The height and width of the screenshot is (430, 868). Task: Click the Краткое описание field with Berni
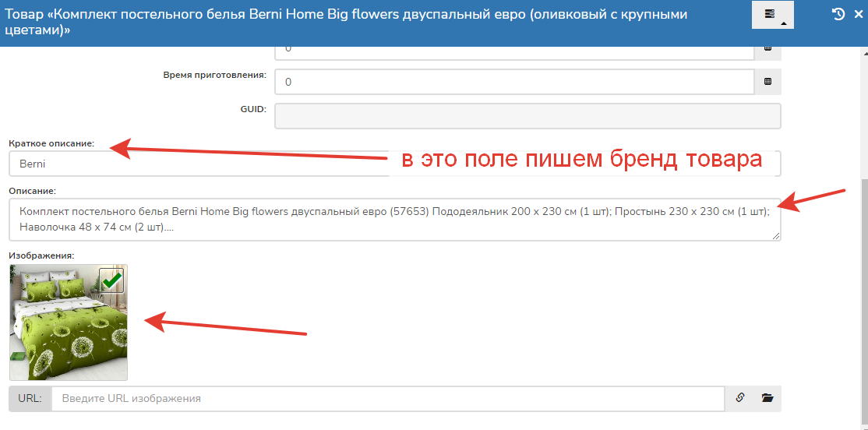coord(395,164)
